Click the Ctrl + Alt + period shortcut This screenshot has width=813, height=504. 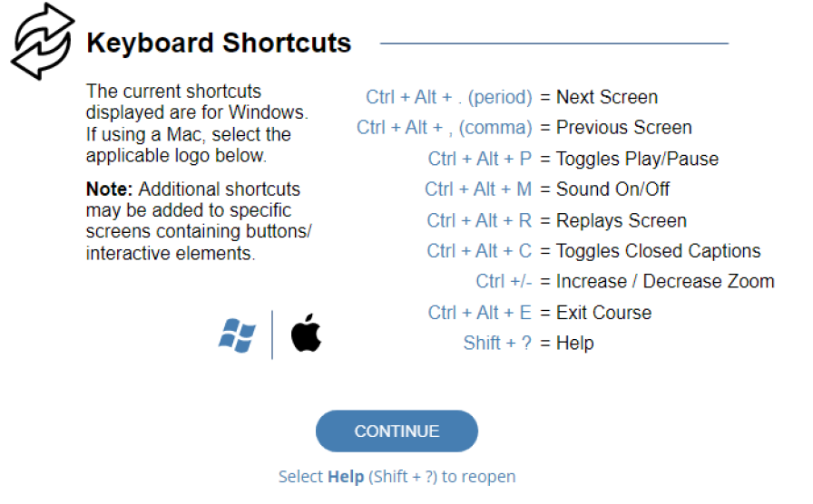pos(449,97)
